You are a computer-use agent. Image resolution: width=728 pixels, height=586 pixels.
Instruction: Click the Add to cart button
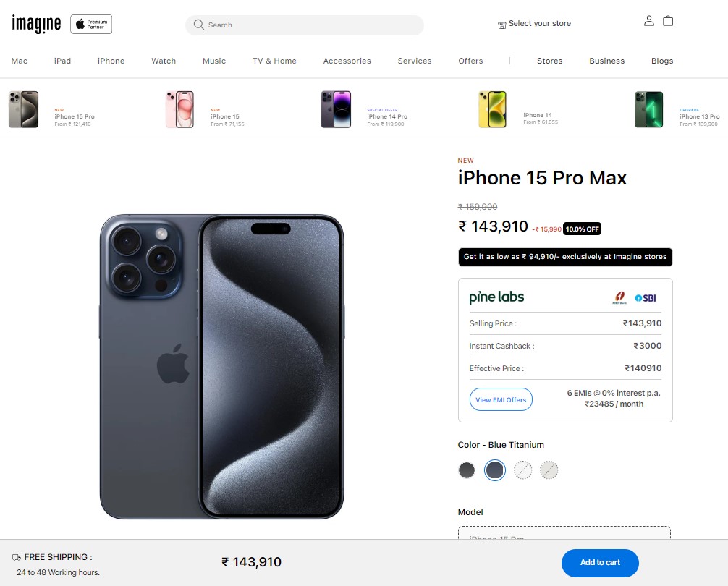coord(600,562)
